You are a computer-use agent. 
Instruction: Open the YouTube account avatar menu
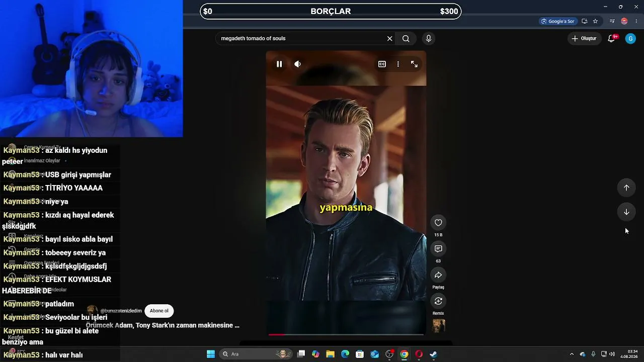630,39
